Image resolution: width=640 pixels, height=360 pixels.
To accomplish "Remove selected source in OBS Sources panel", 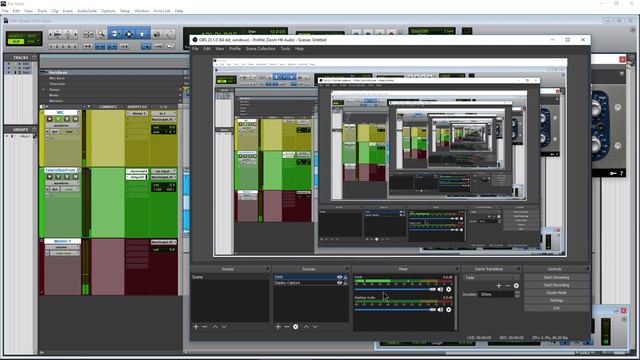I will (x=287, y=327).
